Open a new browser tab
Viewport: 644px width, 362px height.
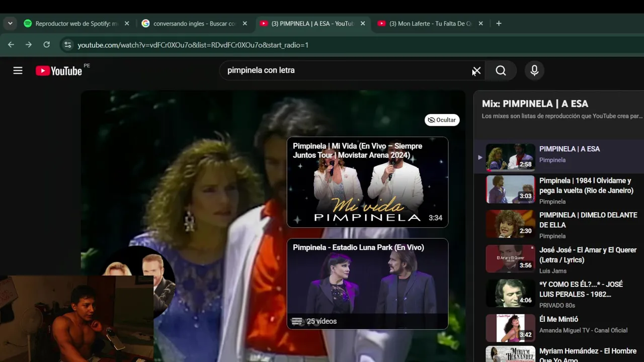click(x=499, y=23)
